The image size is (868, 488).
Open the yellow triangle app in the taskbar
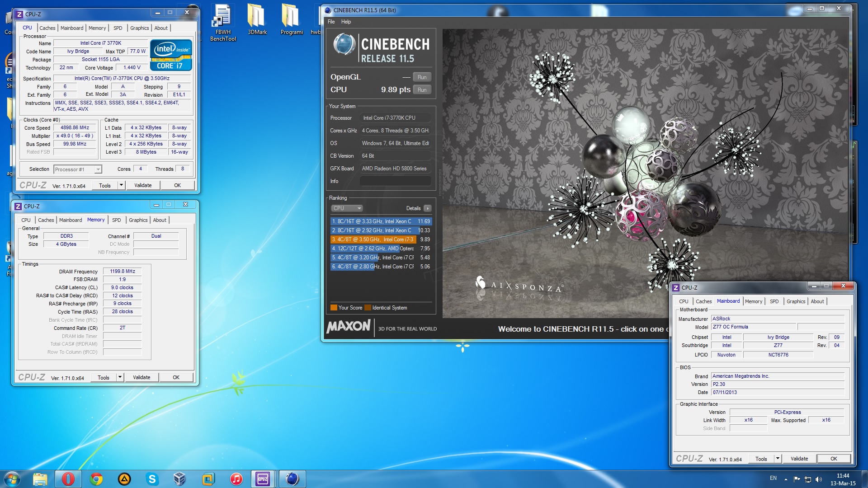124,479
